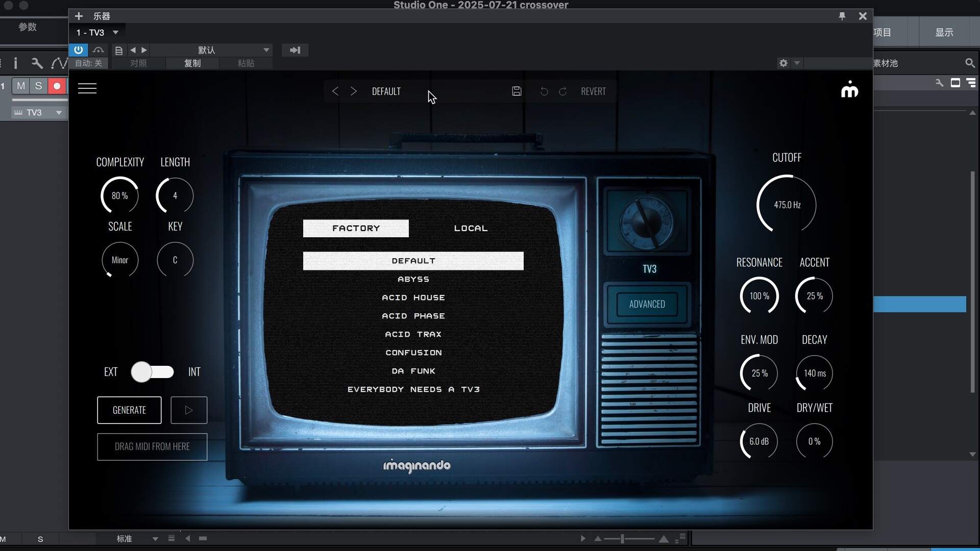Click the redo icon in preset bar

click(x=562, y=91)
